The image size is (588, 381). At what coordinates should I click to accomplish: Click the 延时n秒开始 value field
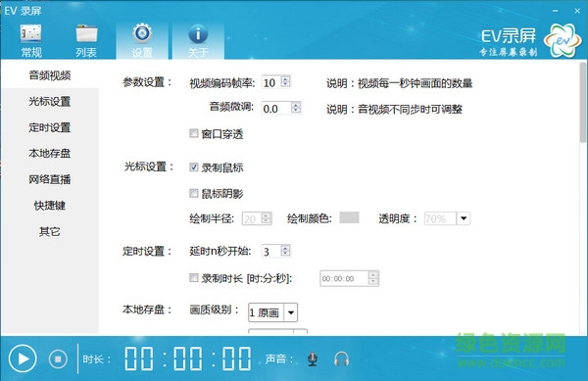coord(271,251)
